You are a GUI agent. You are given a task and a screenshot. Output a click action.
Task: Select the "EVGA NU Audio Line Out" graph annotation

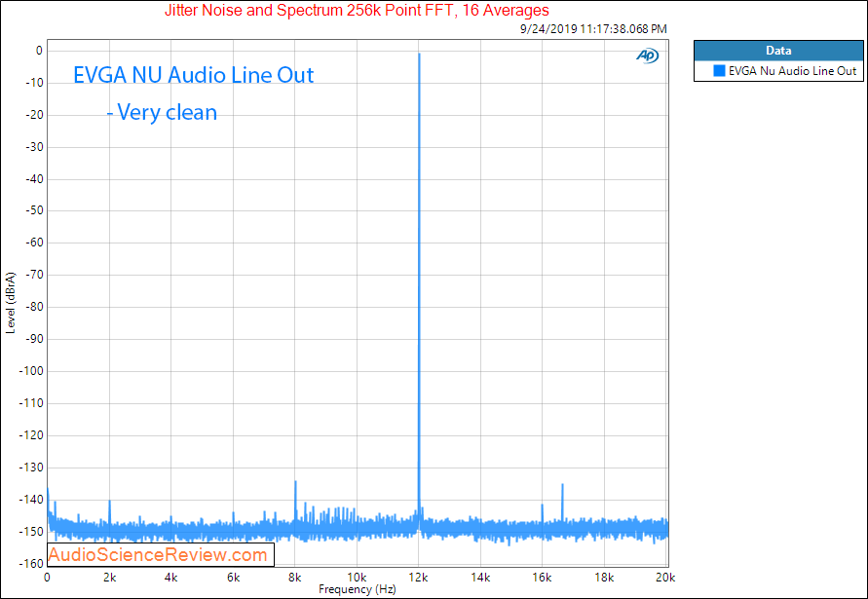click(194, 75)
